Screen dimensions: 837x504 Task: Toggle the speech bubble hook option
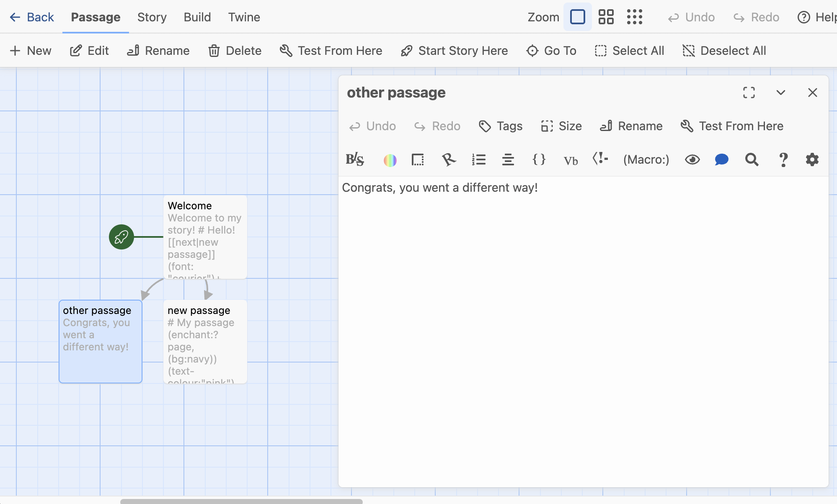click(x=722, y=159)
